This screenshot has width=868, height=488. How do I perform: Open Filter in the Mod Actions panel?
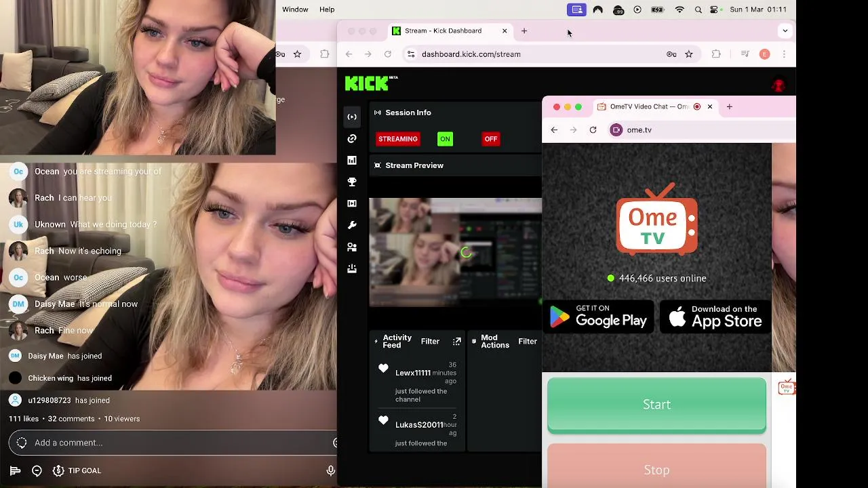[x=528, y=342]
